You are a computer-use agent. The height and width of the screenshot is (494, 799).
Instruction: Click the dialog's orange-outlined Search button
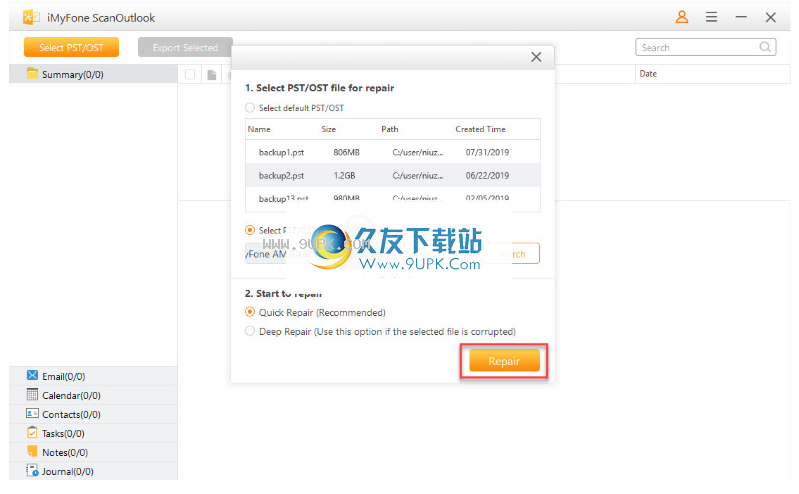tap(512, 254)
